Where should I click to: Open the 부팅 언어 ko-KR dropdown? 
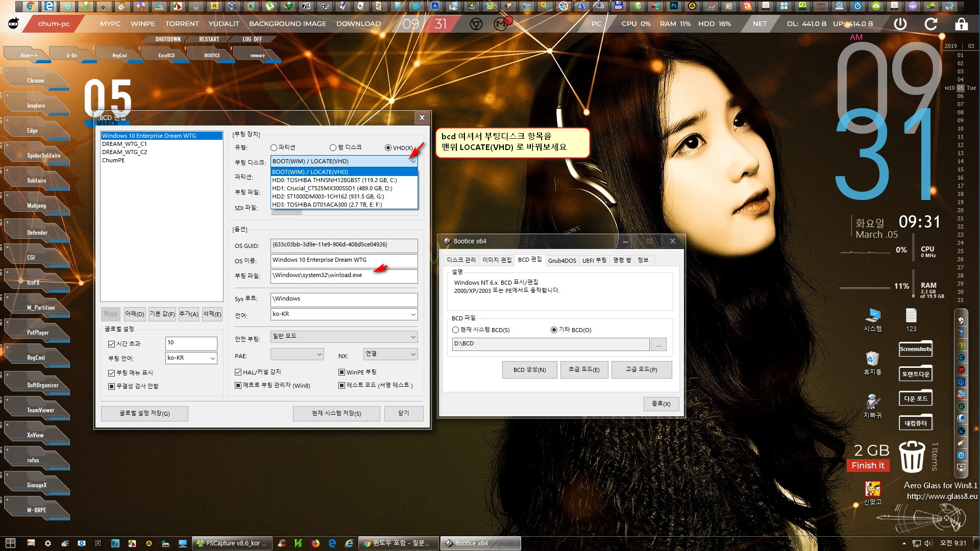tap(191, 358)
